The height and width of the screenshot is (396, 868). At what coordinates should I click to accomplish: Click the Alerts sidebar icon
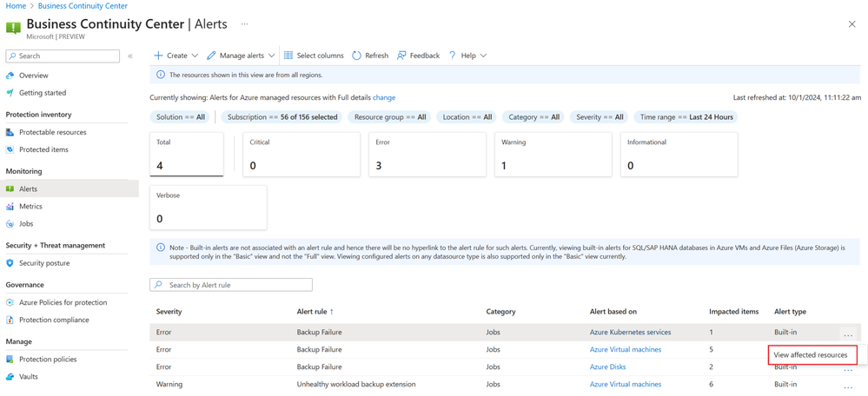click(x=10, y=189)
